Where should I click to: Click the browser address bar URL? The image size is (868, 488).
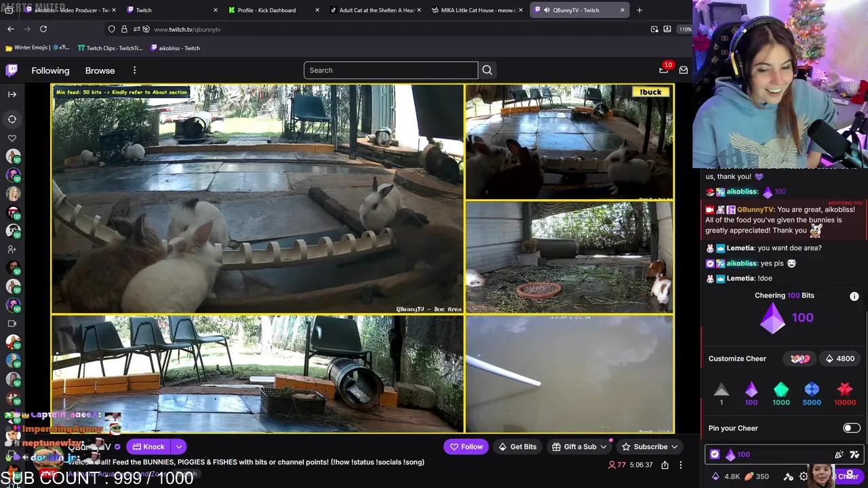click(187, 29)
